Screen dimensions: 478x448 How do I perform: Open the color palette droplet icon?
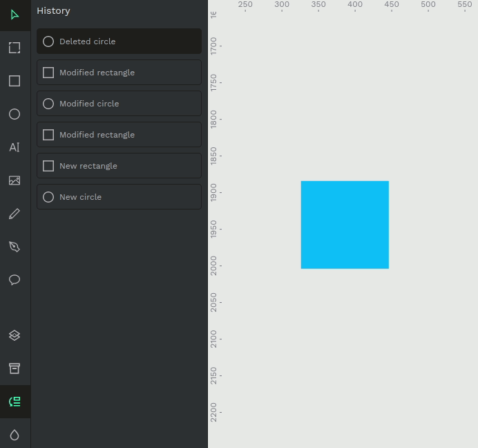coord(15,435)
